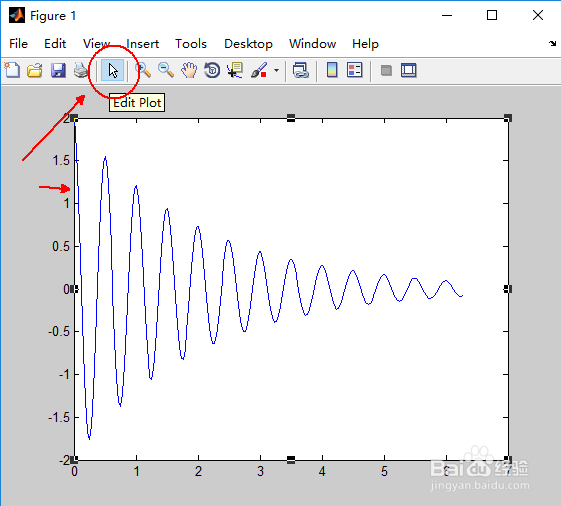The height and width of the screenshot is (506, 561).
Task: Click the right-middle axes resize handle
Action: (508, 289)
